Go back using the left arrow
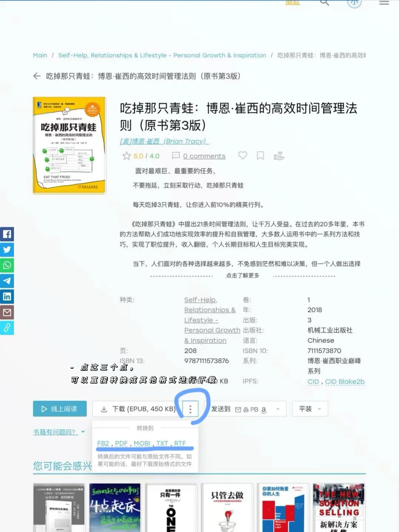399x532 pixels. (37, 76)
